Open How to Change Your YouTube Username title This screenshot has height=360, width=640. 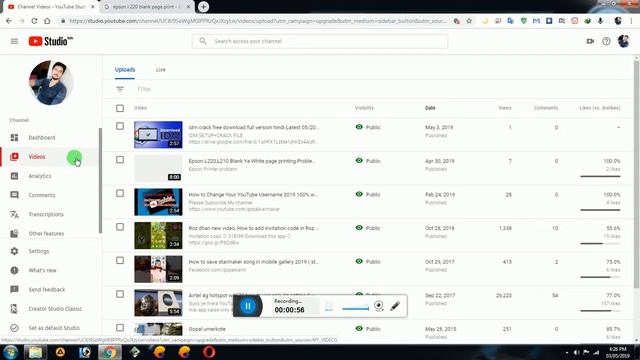pos(253,195)
